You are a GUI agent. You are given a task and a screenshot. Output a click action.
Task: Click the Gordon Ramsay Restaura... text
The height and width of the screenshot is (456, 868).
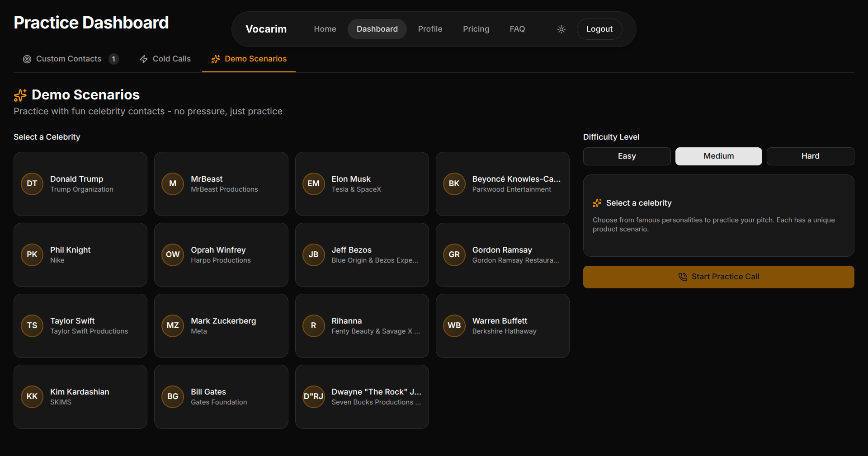click(516, 260)
